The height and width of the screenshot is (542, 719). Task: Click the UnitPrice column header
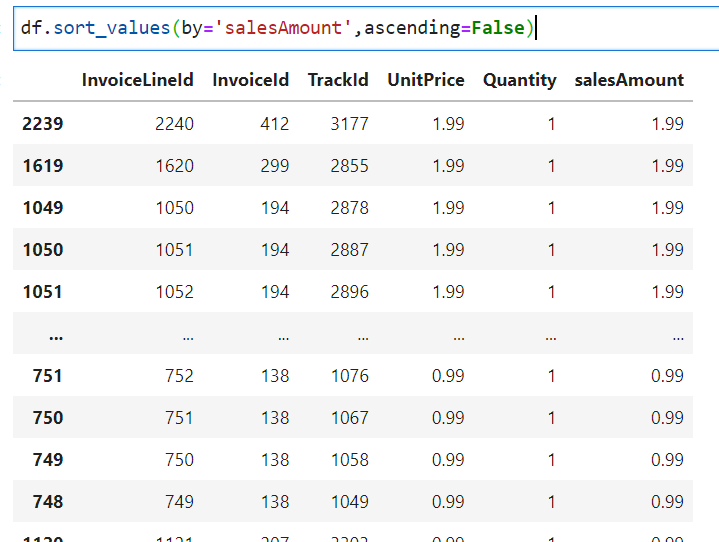point(426,80)
